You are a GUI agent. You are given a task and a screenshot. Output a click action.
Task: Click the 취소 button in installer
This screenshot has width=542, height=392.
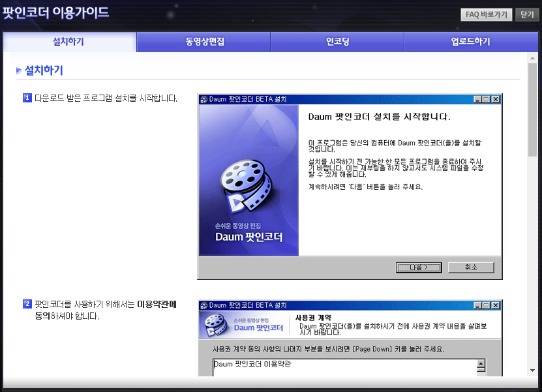point(471,267)
